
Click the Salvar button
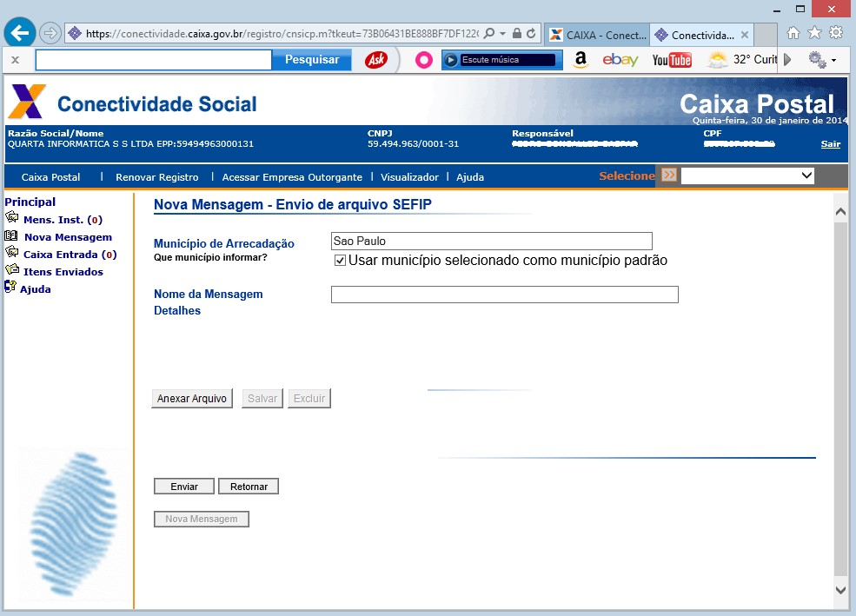point(262,398)
